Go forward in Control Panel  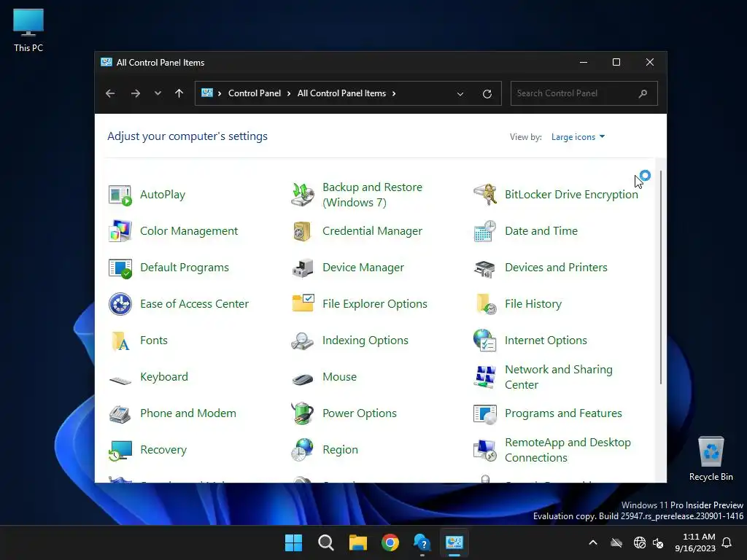click(x=136, y=93)
